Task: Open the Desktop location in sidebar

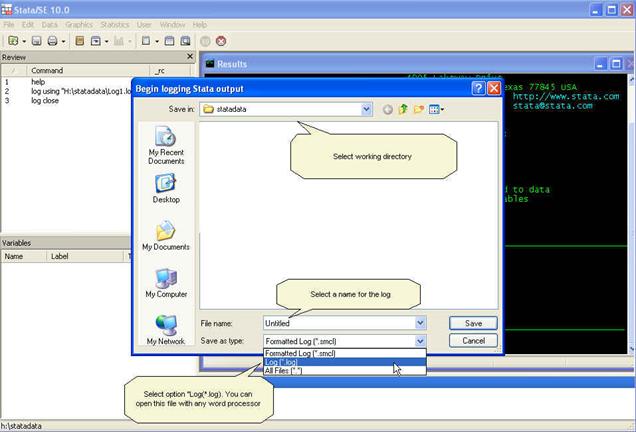Action: click(x=166, y=187)
